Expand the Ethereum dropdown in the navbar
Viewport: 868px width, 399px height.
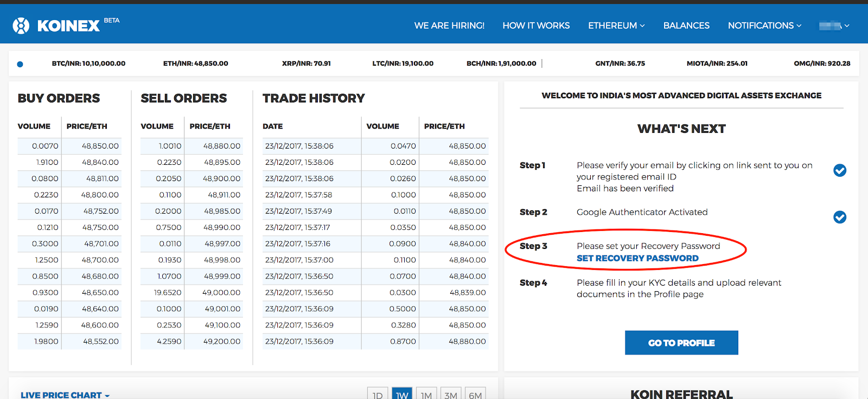pyautogui.click(x=616, y=25)
